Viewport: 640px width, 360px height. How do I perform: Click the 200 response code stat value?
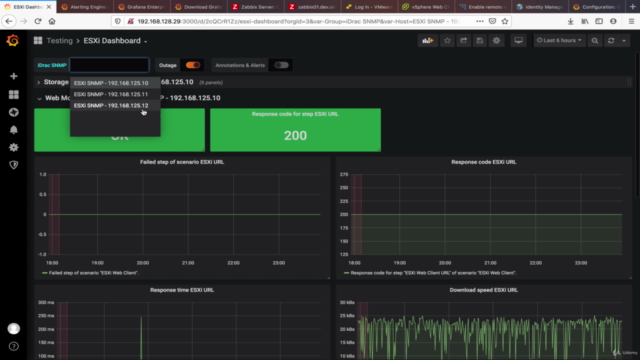click(296, 136)
